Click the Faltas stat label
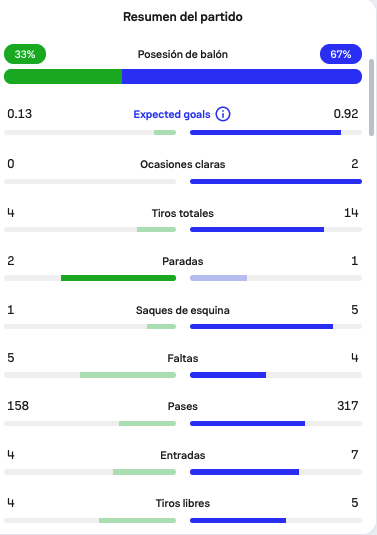This screenshot has height=535, width=377. (x=183, y=358)
